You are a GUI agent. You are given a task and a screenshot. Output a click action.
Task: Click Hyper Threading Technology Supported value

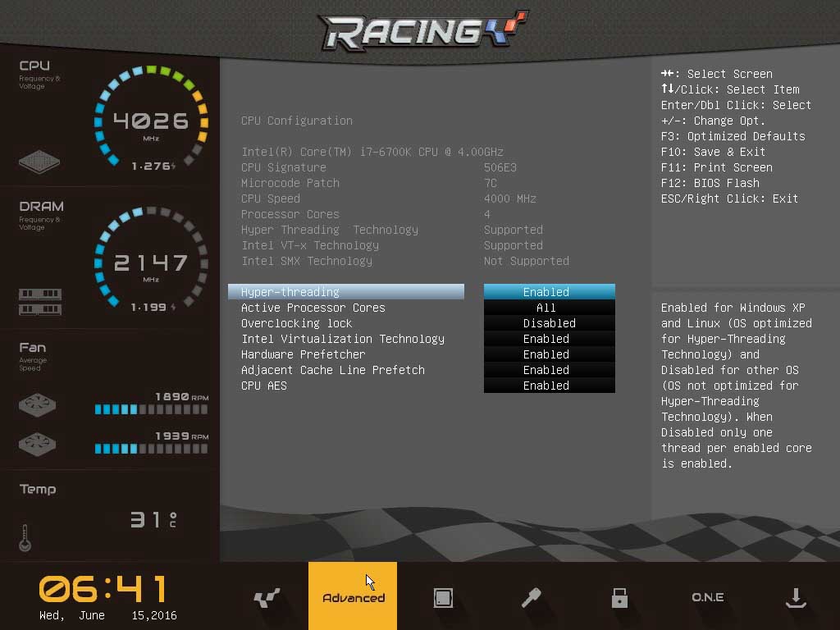click(x=514, y=230)
